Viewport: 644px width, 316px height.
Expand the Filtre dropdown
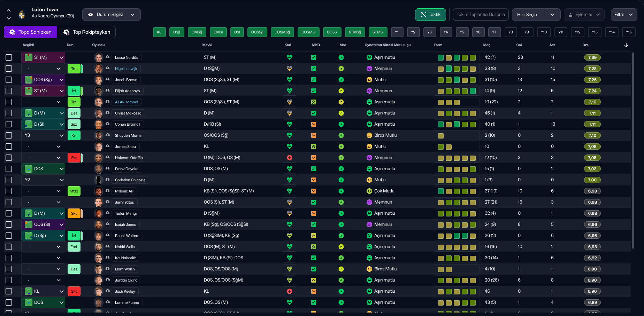pos(624,15)
